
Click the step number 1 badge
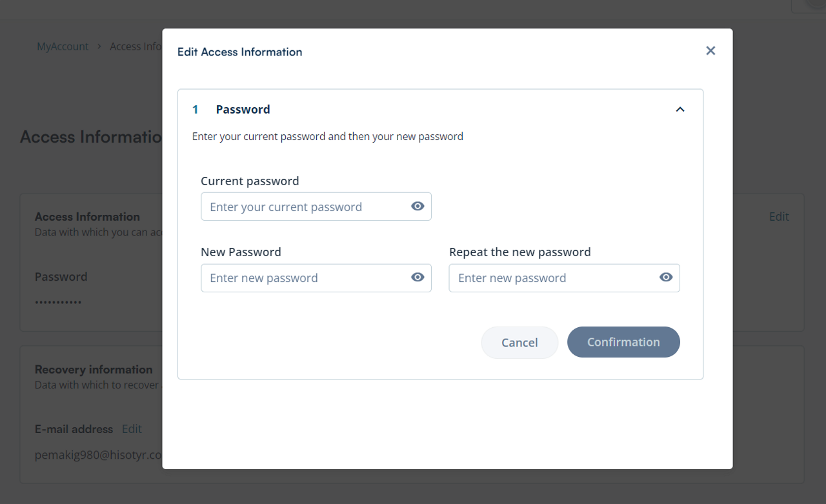click(196, 110)
